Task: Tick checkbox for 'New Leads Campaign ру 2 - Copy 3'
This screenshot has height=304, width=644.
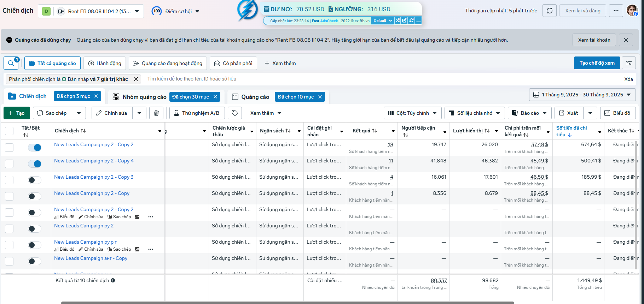Action: 9,180
